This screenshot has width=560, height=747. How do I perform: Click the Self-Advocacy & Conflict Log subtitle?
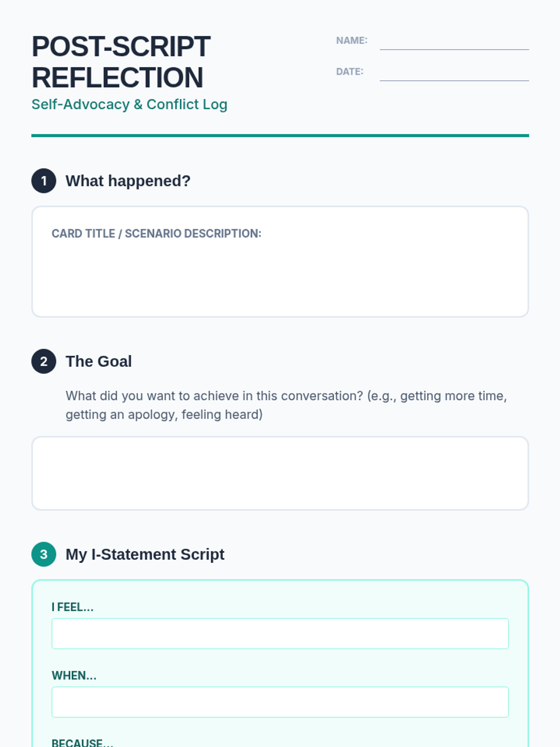(x=129, y=104)
